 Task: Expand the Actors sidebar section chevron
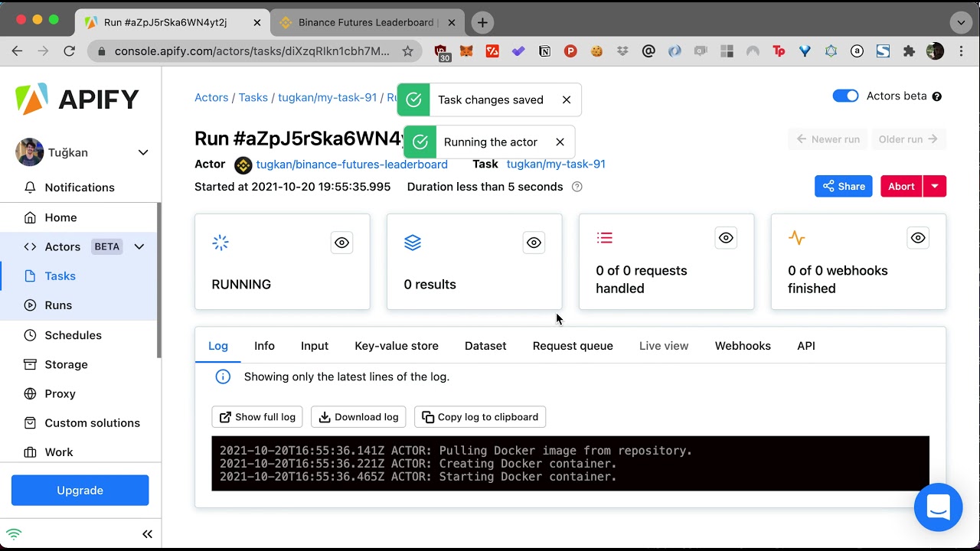[139, 246]
